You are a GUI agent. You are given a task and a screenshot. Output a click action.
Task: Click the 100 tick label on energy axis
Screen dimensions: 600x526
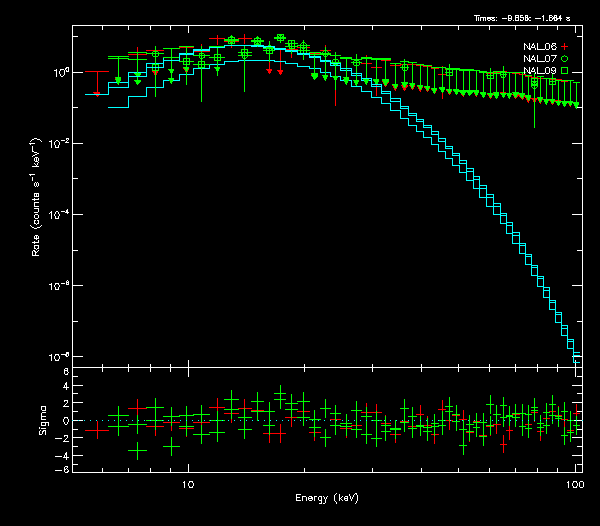coord(574,483)
